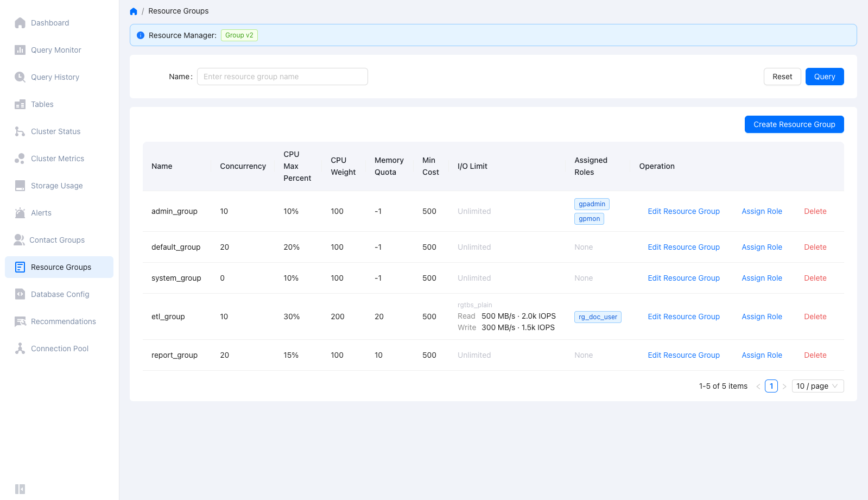Delete the etl_group row

[815, 317]
